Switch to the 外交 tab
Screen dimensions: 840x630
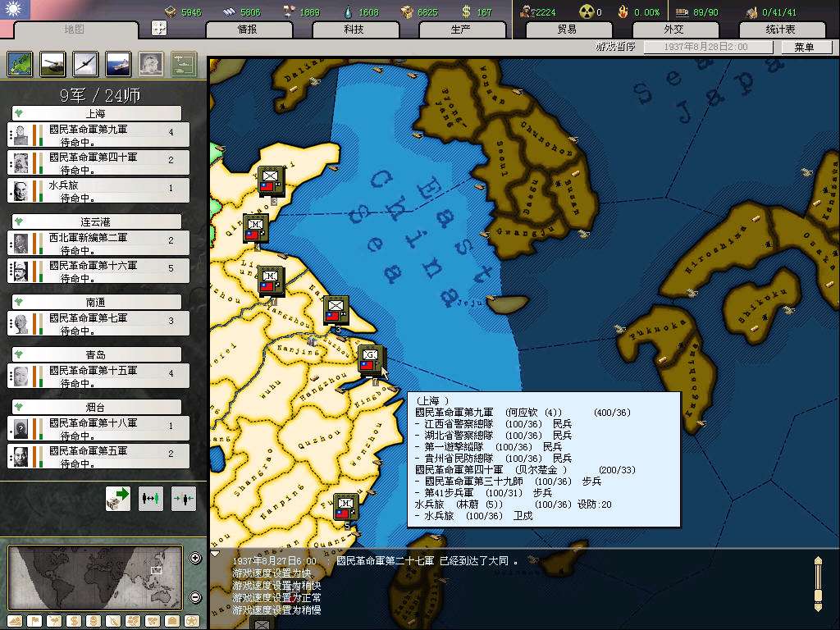[673, 30]
